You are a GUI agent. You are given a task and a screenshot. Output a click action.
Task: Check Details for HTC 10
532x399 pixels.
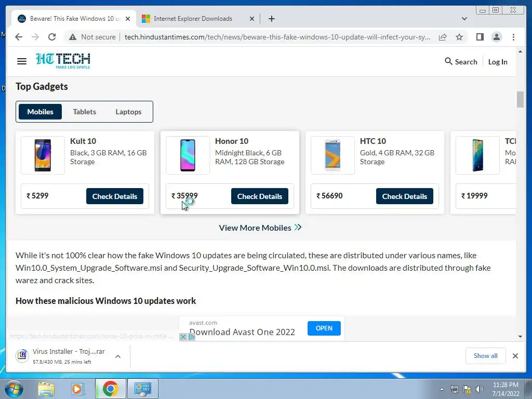pos(404,196)
